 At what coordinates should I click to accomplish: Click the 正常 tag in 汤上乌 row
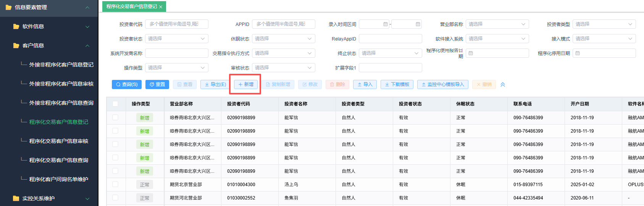[x=145, y=185]
